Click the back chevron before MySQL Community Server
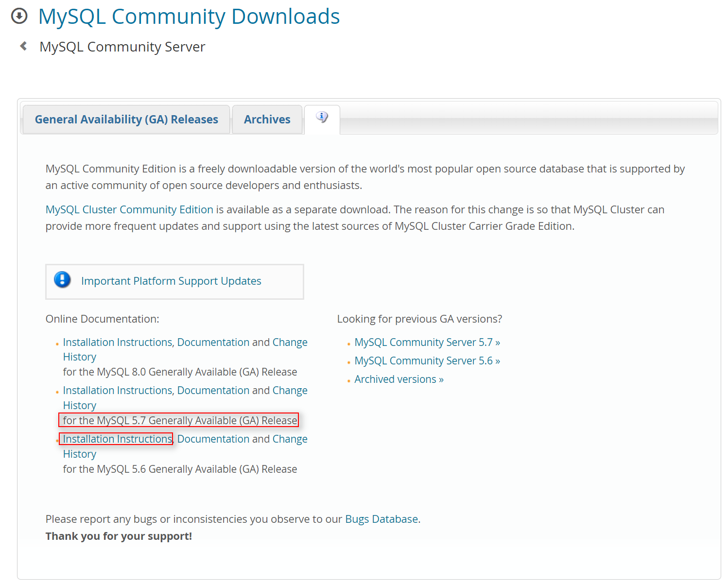The image size is (728, 585). [23, 45]
